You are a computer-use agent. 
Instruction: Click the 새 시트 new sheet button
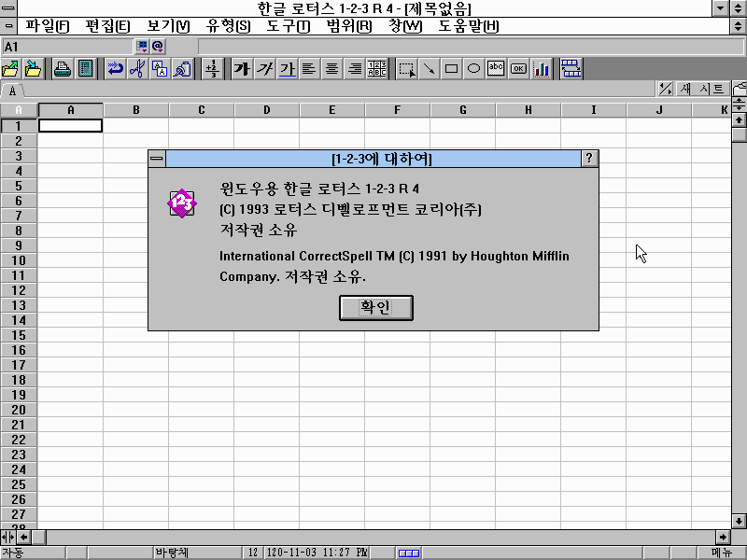702,89
